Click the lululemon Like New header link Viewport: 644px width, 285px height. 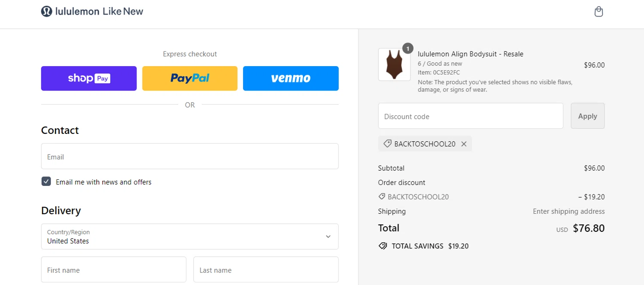[x=99, y=12]
